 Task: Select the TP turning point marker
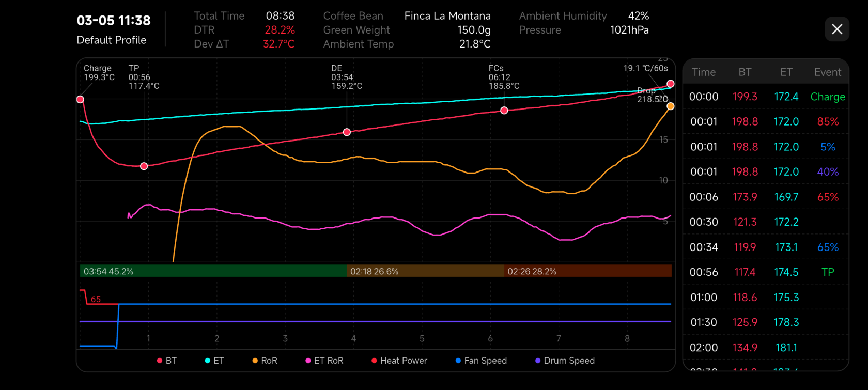coord(144,166)
